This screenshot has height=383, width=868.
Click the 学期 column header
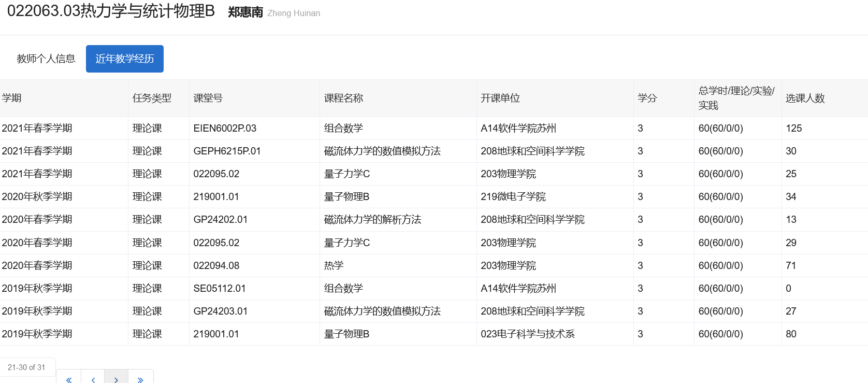click(x=12, y=98)
